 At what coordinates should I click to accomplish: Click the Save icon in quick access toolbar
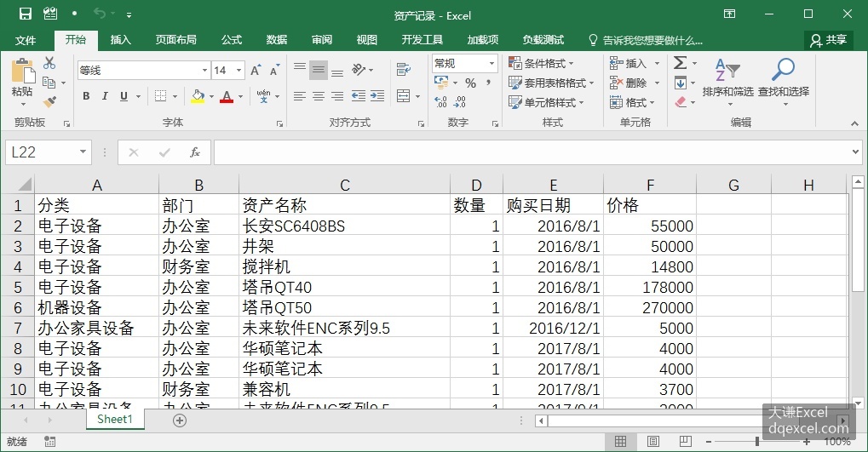(x=25, y=14)
